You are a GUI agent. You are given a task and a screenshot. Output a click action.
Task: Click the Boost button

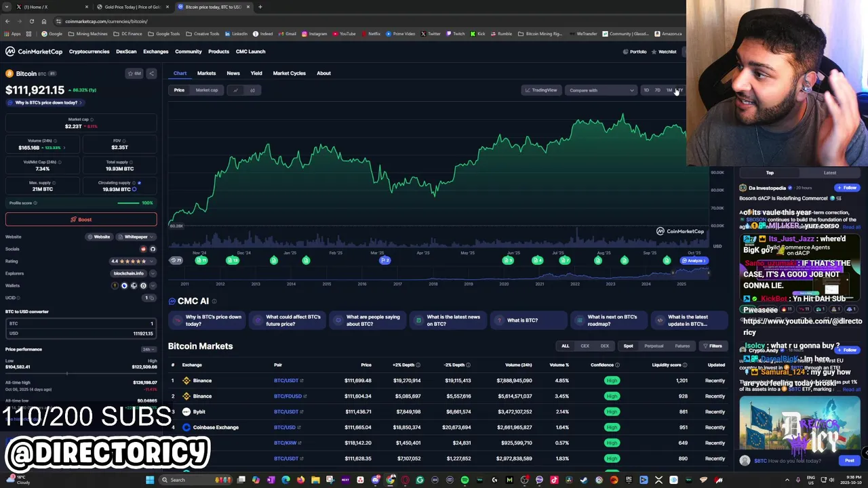(x=81, y=220)
